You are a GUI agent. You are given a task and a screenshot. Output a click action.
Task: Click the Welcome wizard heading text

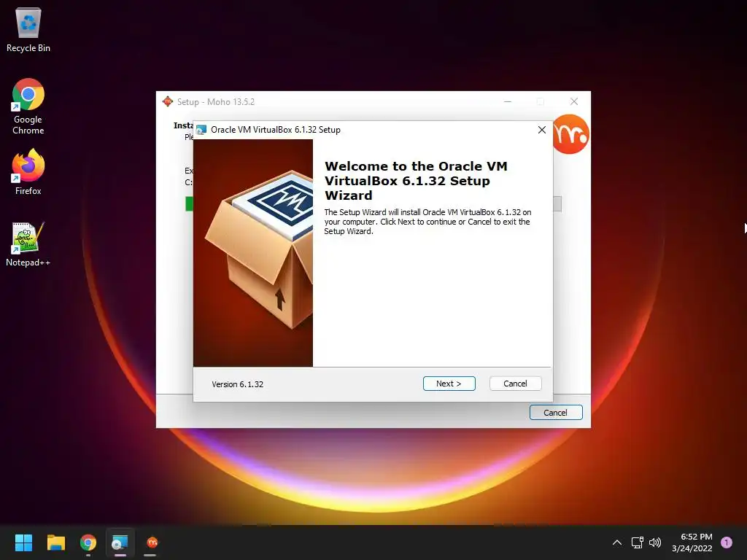click(x=416, y=181)
